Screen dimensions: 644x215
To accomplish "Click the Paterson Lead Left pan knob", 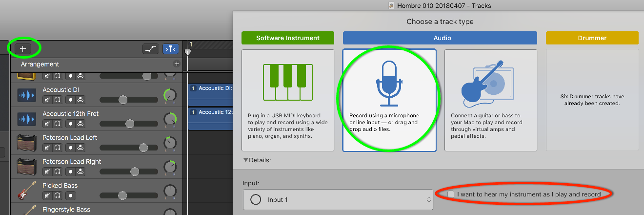I will click(x=170, y=142).
